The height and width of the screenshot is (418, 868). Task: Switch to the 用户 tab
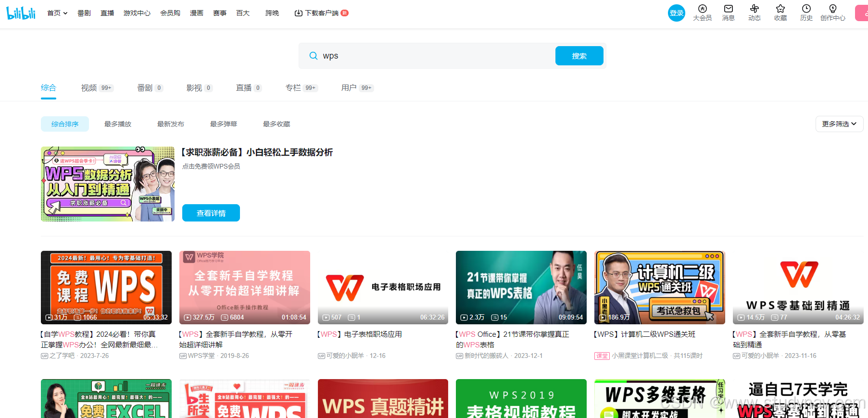[357, 88]
